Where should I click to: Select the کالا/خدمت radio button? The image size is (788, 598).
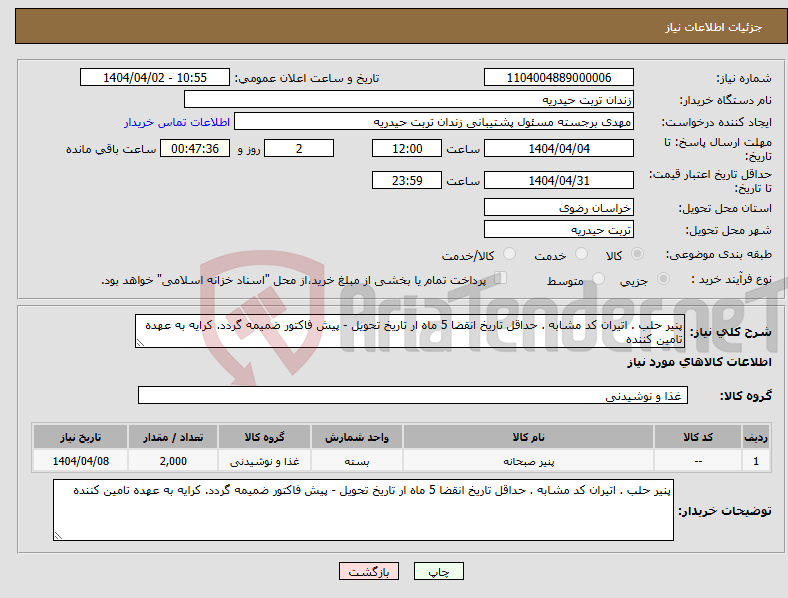pos(510,254)
